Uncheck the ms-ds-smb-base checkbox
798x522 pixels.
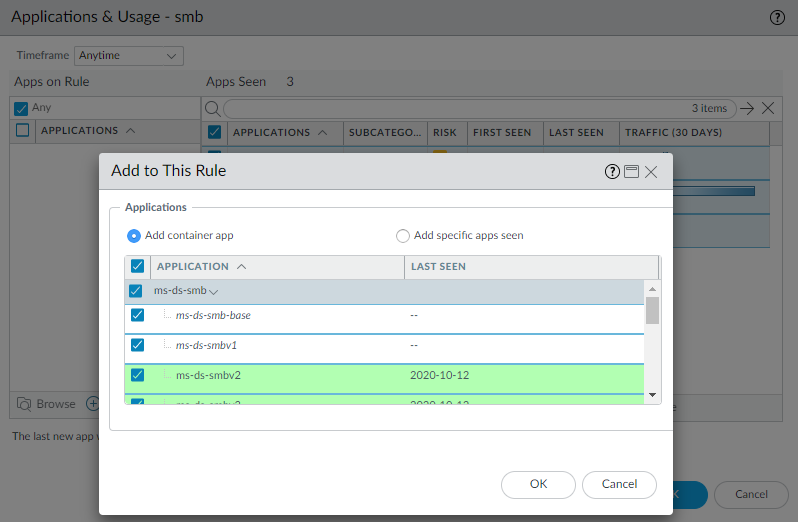pyautogui.click(x=137, y=315)
